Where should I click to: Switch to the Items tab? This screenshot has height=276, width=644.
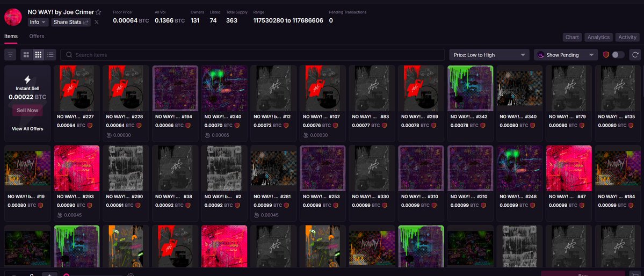coord(11,36)
